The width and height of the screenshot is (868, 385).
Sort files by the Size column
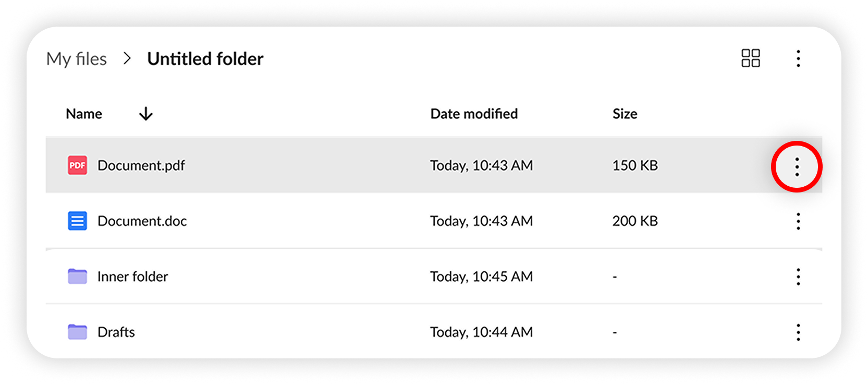(625, 113)
